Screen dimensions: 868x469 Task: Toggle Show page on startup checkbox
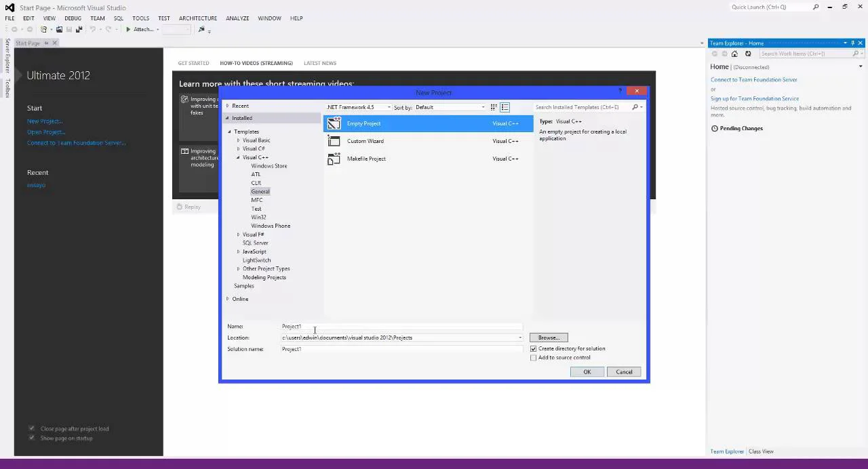(31, 438)
